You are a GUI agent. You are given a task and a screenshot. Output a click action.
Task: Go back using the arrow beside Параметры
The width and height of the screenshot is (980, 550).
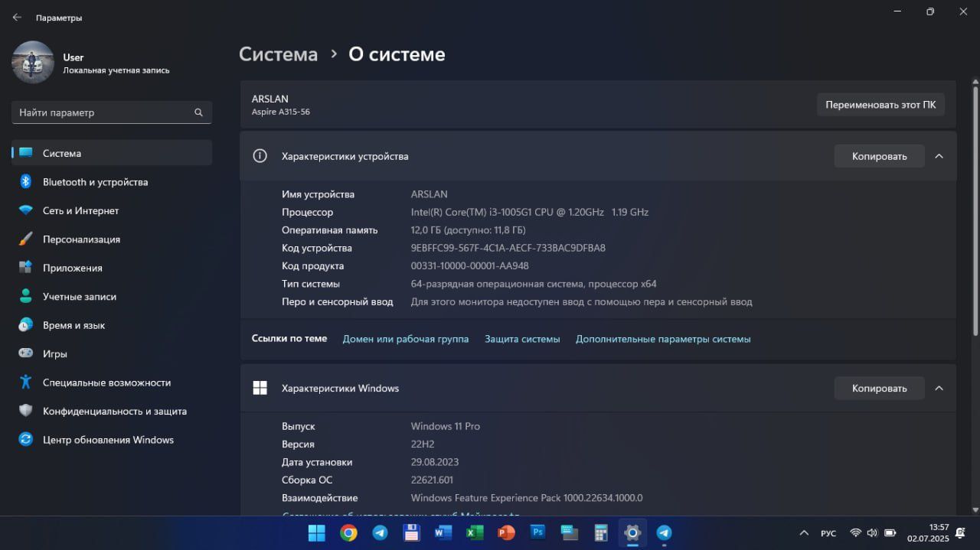pos(17,17)
